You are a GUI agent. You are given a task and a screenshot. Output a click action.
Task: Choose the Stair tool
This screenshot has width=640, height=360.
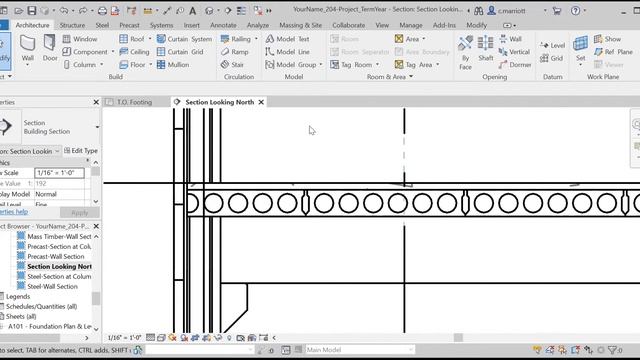click(232, 64)
